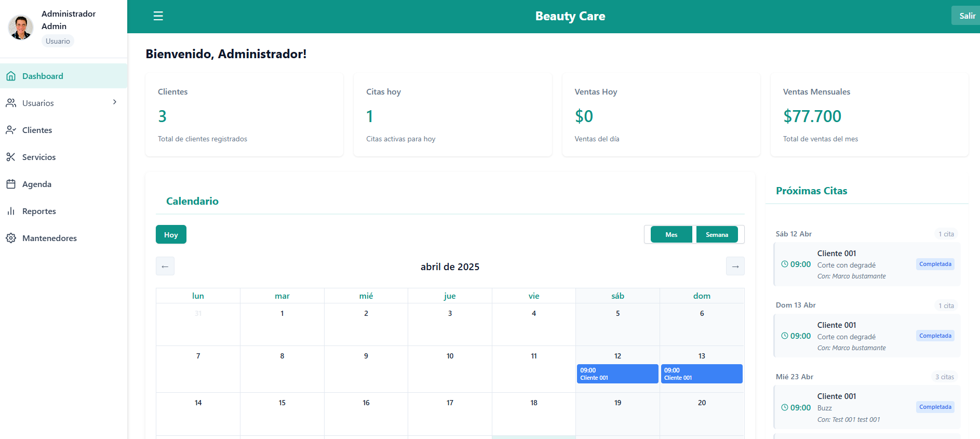Open the hamburger menu in header
Viewport: 980px width, 439px height.
158,16
